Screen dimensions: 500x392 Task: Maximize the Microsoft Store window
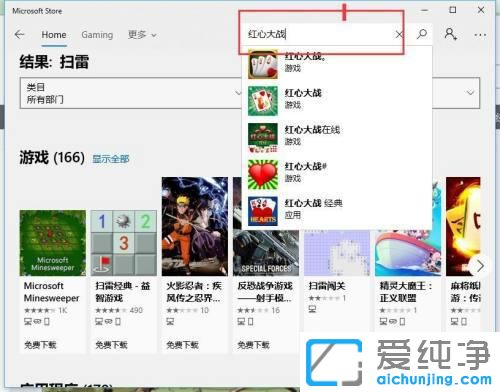pyautogui.click(x=453, y=10)
